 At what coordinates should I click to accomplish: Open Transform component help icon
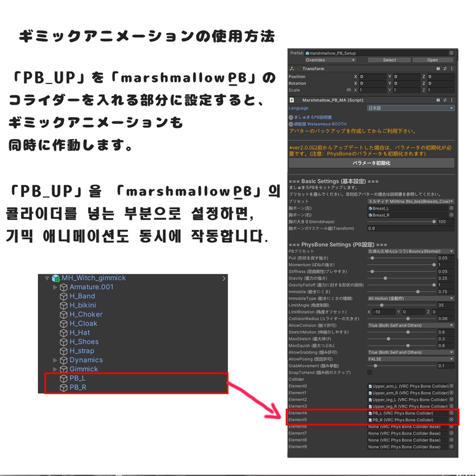click(x=438, y=69)
